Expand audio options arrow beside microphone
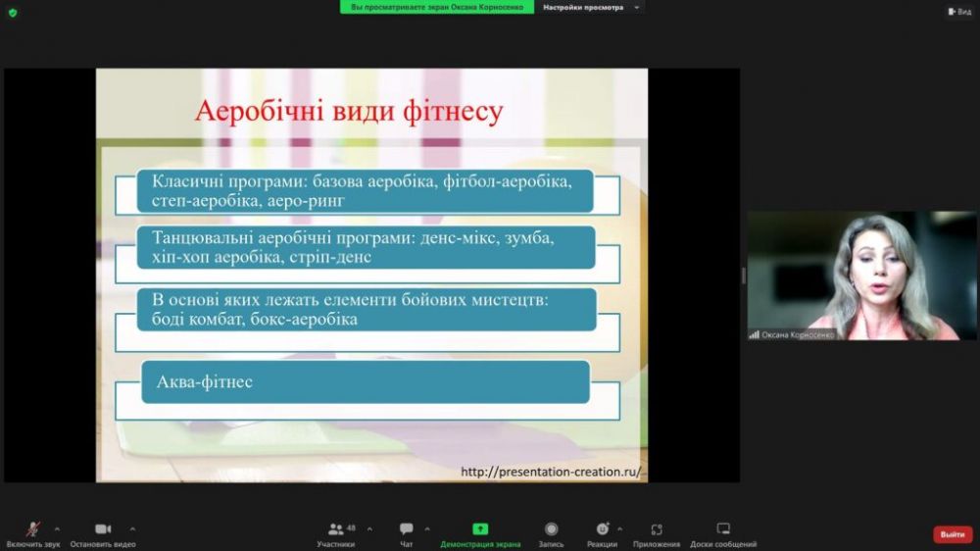The image size is (980, 551). click(x=57, y=528)
